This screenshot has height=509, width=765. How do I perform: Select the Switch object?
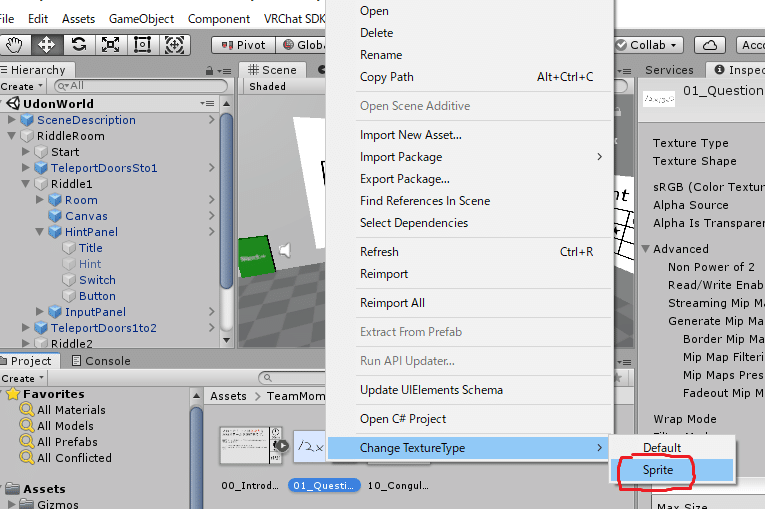coord(97,280)
